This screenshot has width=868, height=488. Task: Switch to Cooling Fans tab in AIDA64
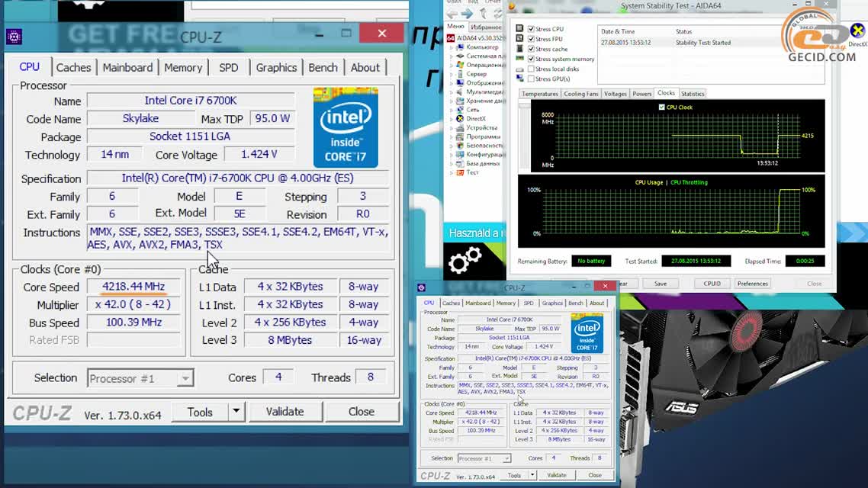(x=580, y=94)
